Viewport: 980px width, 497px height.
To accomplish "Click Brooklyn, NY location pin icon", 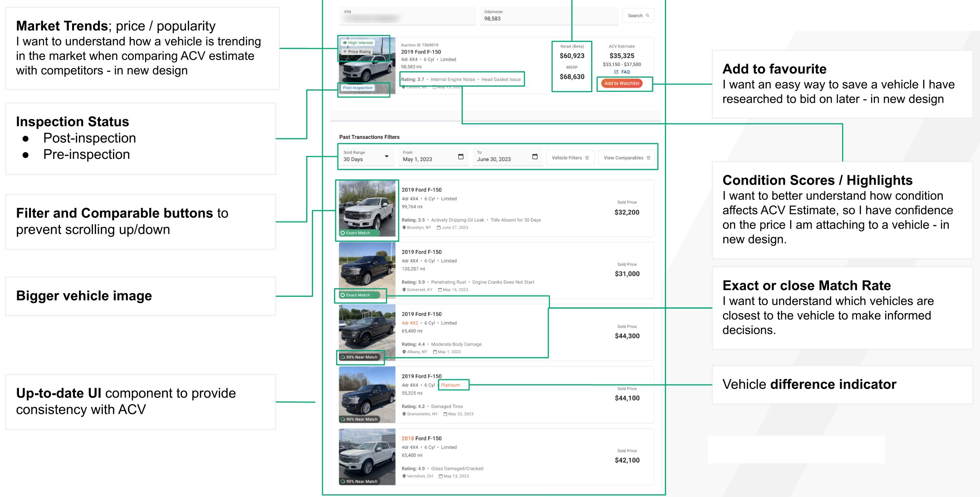I will pos(404,228).
